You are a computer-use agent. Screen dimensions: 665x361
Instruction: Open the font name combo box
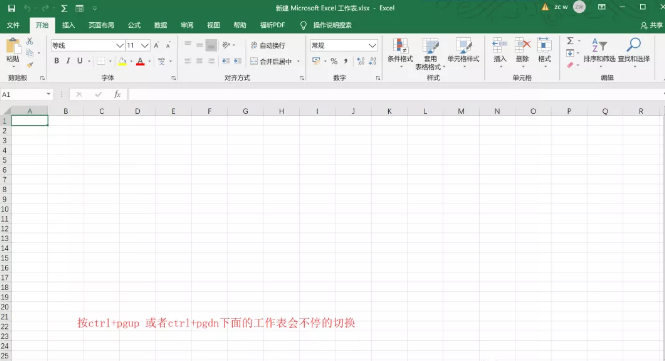pyautogui.click(x=87, y=45)
